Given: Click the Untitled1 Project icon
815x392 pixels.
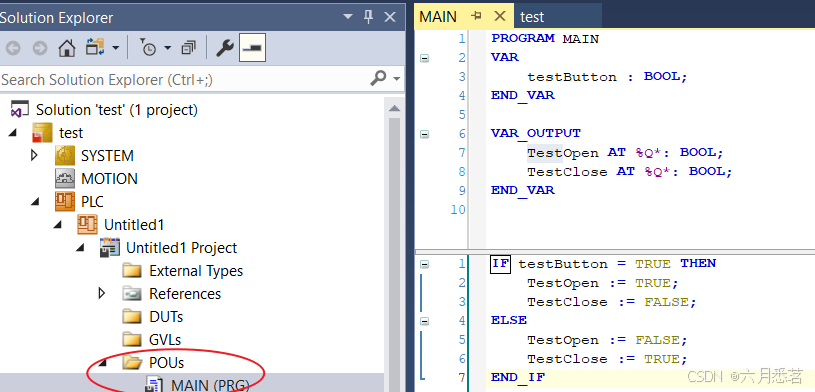Looking at the screenshot, I should click(110, 247).
